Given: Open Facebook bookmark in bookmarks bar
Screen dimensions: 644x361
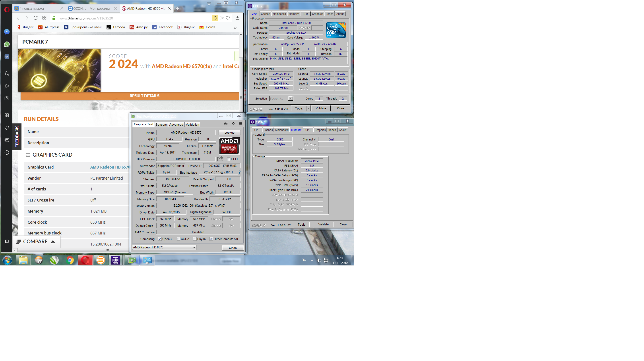Looking at the screenshot, I should point(163,27).
